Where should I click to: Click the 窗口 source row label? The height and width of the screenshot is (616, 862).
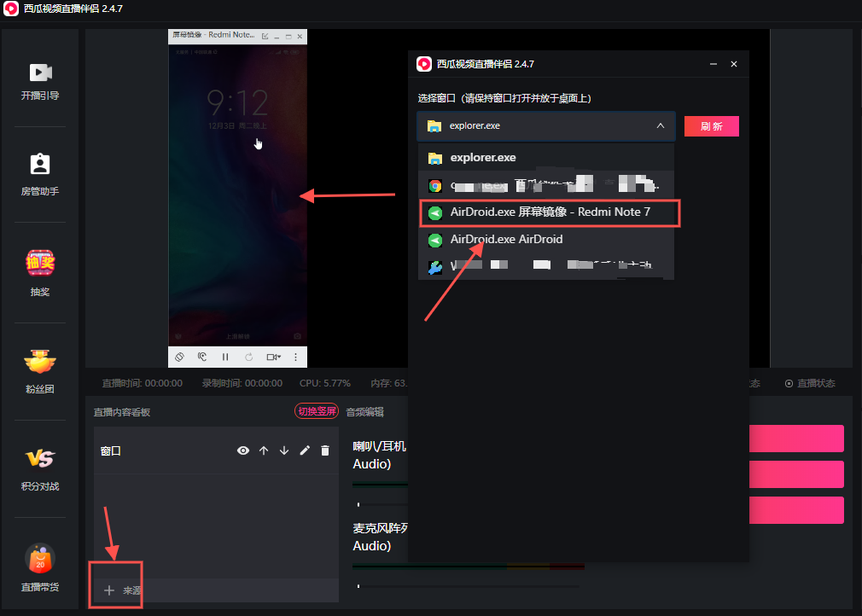click(111, 450)
